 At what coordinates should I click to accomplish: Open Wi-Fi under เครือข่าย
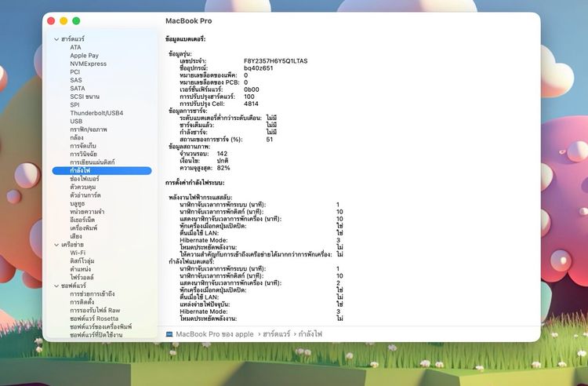click(x=78, y=253)
